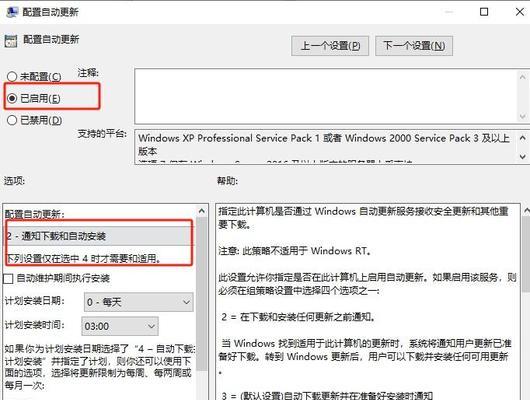Open the 计划安装时间 03:00 dropdown
This screenshot has height=400, width=530.
point(120,326)
